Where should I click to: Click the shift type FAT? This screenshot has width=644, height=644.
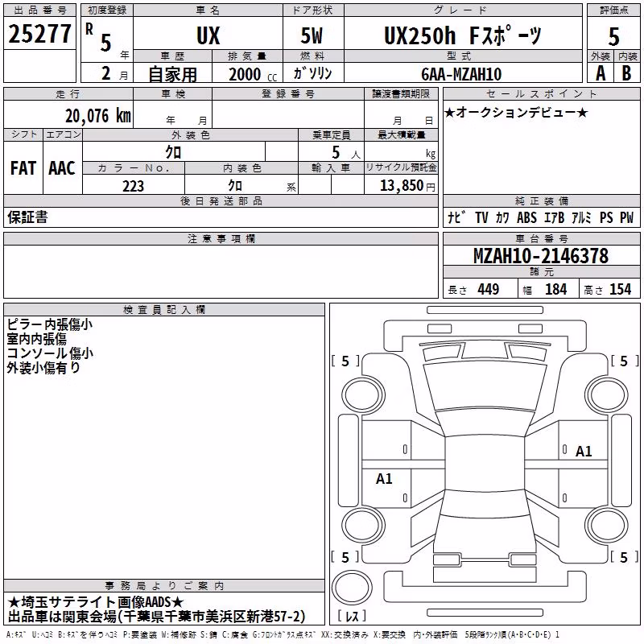(x=23, y=168)
